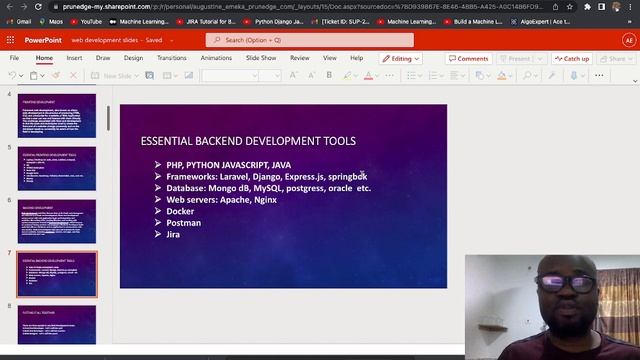Viewport: 640px width, 360px height.
Task: Open the New Slide dropdown arrow
Action: (136, 76)
